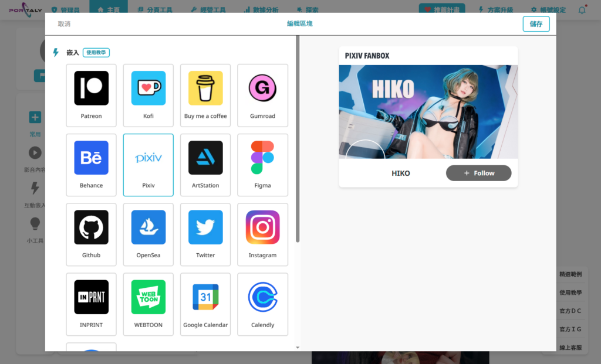
Task: Go to the 探索 menu item
Action: click(308, 9)
